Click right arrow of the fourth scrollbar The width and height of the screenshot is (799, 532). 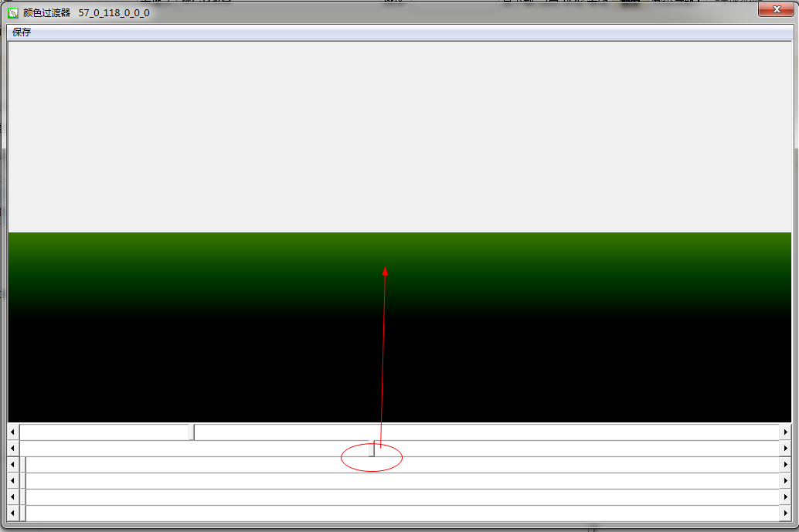pos(785,480)
